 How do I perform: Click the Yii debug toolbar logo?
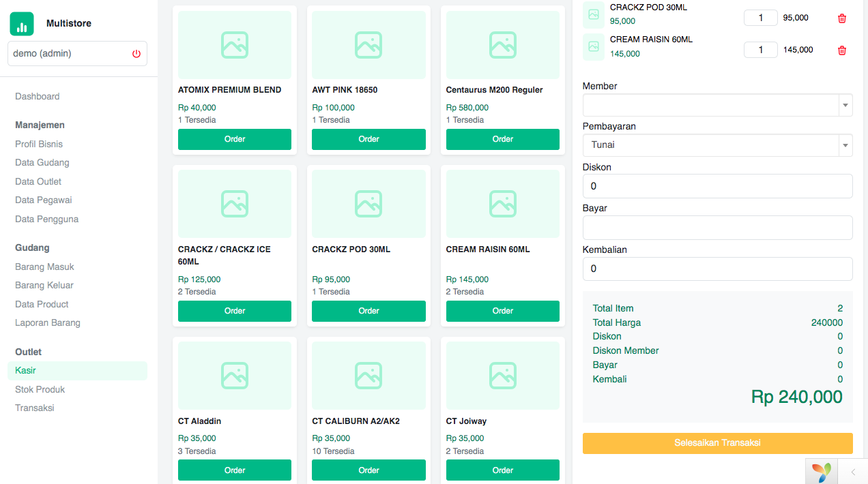pyautogui.click(x=822, y=472)
